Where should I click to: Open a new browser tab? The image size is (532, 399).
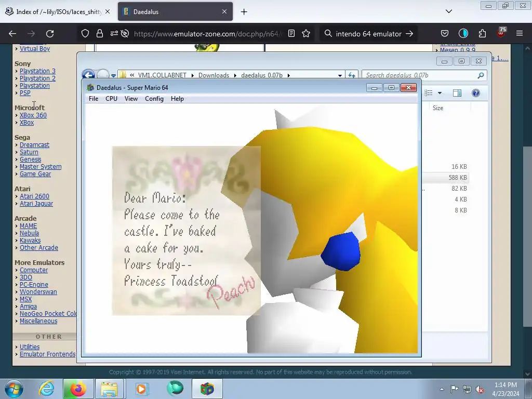(244, 12)
